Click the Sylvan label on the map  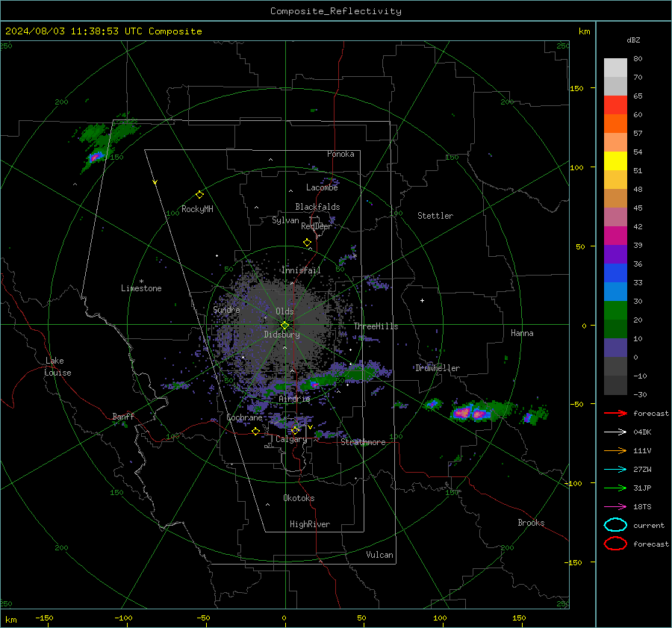point(285,220)
